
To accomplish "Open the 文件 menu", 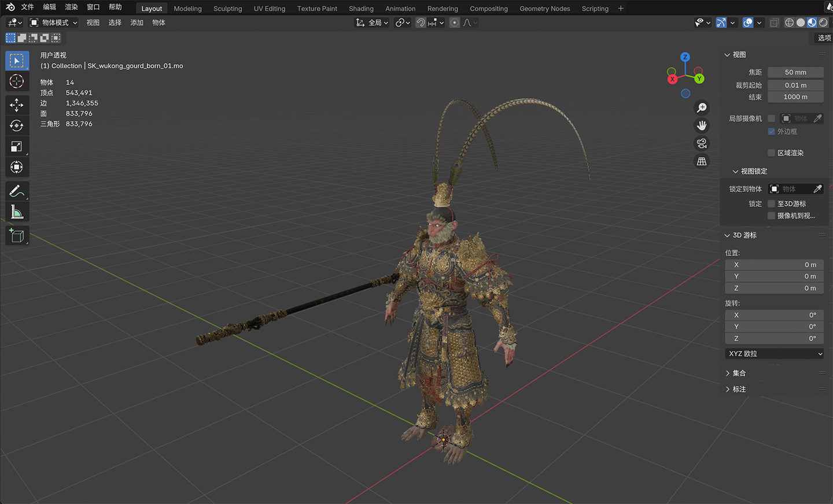I will pyautogui.click(x=27, y=7).
